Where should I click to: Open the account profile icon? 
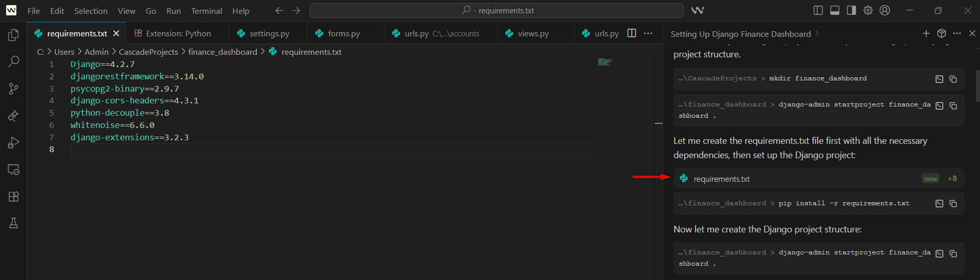point(885,10)
